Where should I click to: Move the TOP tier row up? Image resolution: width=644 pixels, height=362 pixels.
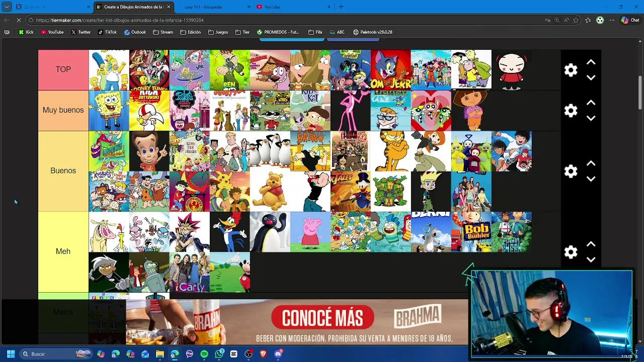(591, 62)
